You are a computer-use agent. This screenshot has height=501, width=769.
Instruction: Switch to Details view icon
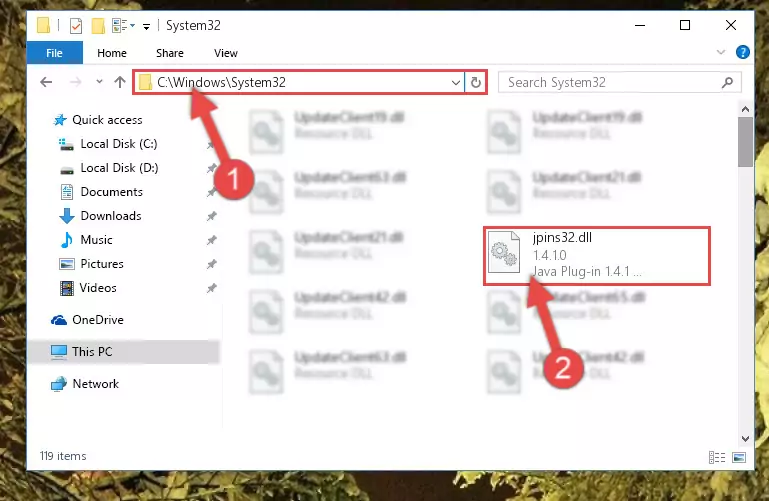[x=717, y=457]
